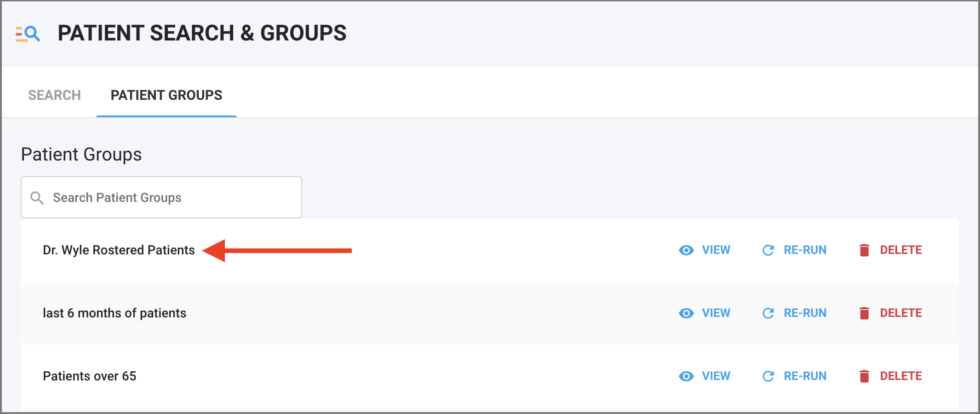980x414 pixels.
Task: Click the trash icon for last 6 months of patients
Action: (x=864, y=313)
